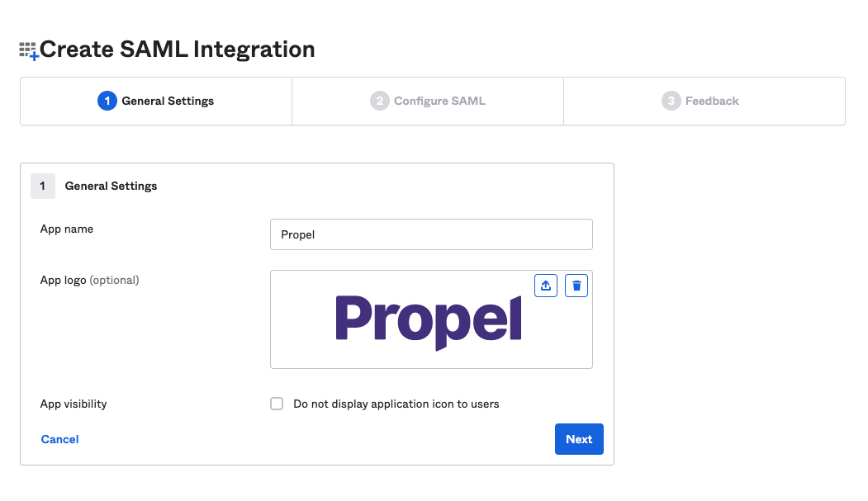Click the numbered badge in the General Settings panel

pyautogui.click(x=43, y=186)
